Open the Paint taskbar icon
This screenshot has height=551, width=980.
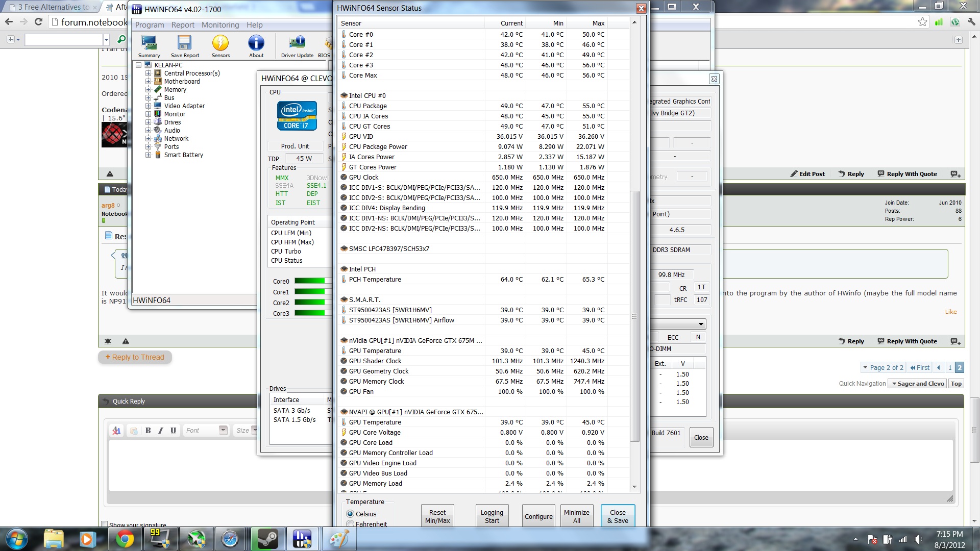(338, 539)
